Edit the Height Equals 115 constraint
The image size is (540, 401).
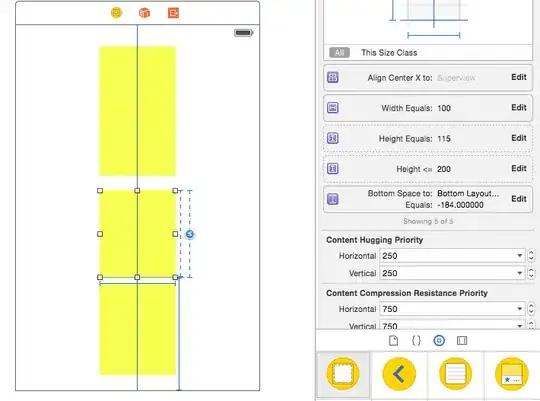tap(519, 138)
